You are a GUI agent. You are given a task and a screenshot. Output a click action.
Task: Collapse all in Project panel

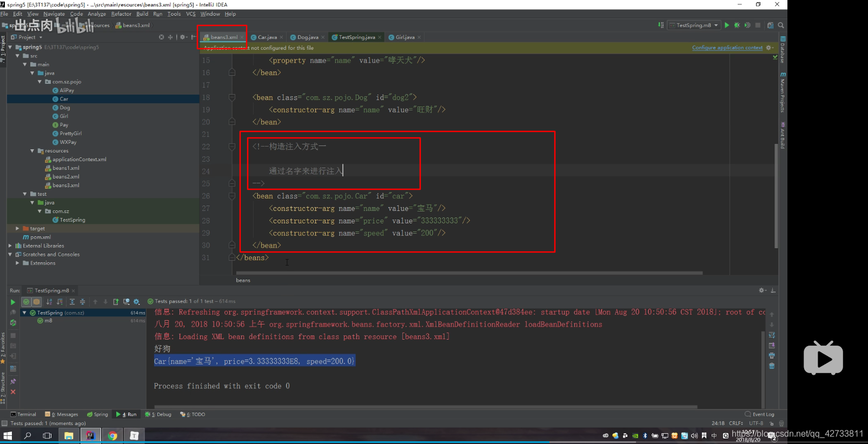(170, 37)
